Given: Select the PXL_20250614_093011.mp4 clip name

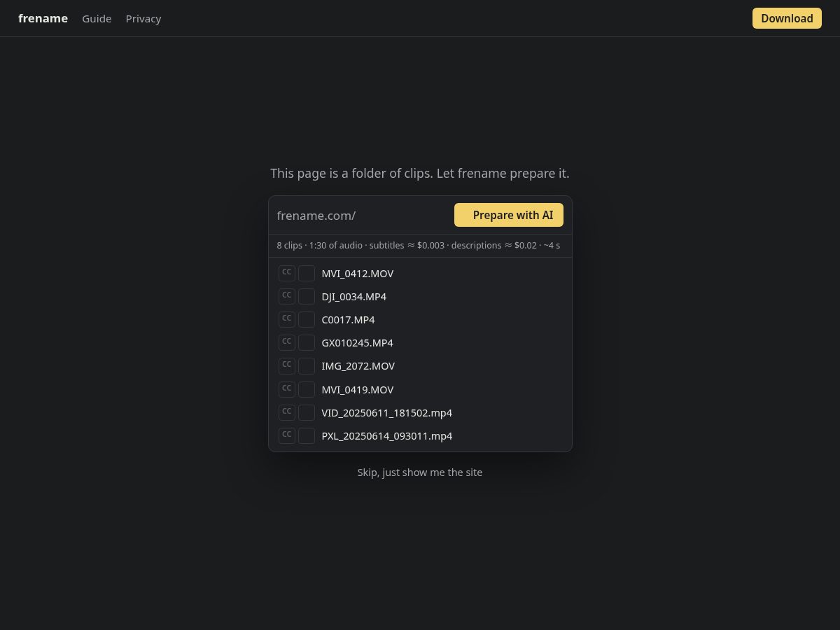Looking at the screenshot, I should click(x=387, y=436).
